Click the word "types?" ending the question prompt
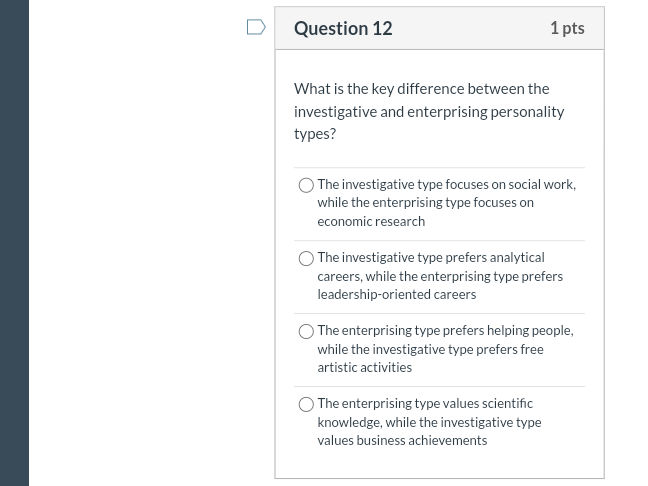 tap(315, 134)
